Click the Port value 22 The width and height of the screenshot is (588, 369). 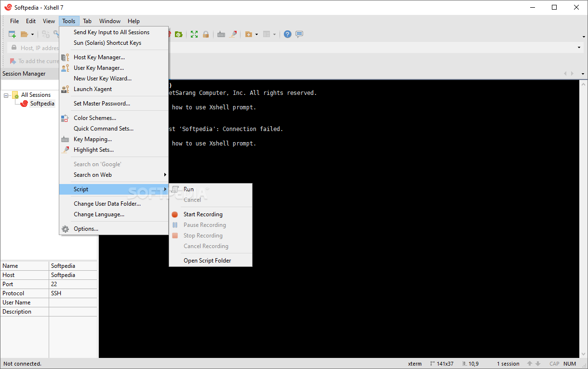point(54,284)
